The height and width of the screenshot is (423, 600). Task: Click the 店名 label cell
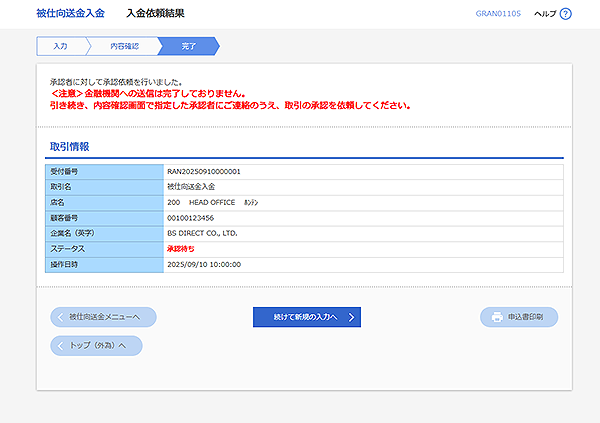[x=104, y=203]
